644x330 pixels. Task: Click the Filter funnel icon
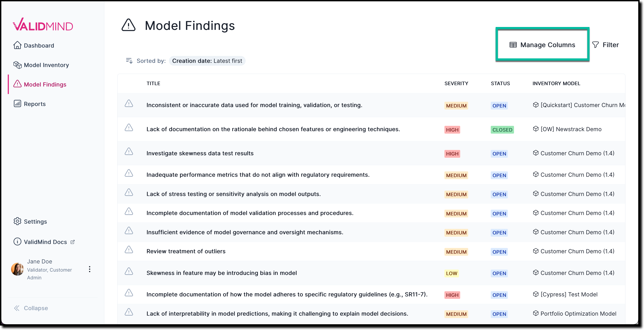click(596, 45)
